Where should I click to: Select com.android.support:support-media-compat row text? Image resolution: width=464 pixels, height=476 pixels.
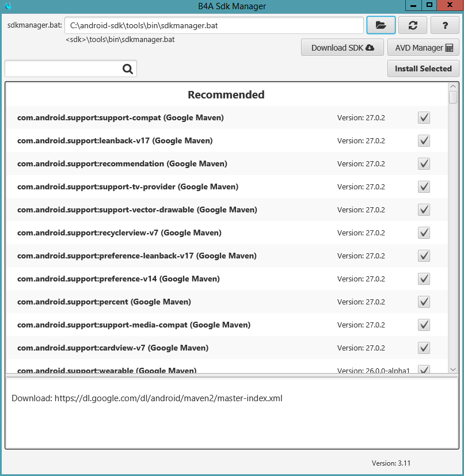click(134, 325)
